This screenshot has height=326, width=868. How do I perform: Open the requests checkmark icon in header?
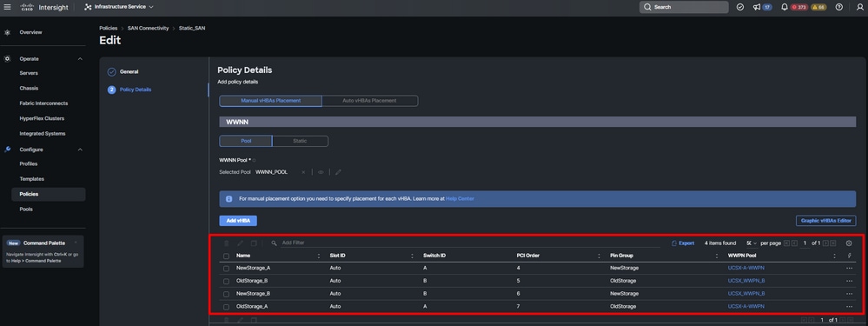point(740,7)
